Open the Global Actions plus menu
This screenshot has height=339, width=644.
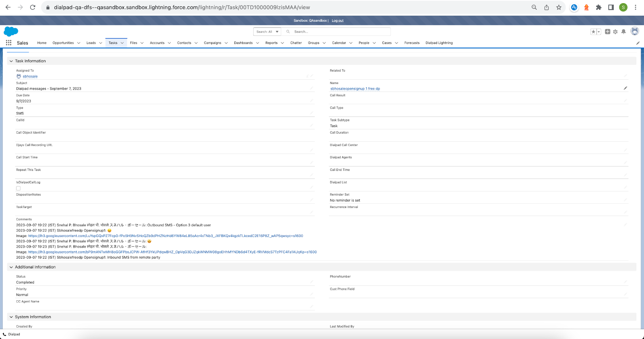click(x=607, y=31)
